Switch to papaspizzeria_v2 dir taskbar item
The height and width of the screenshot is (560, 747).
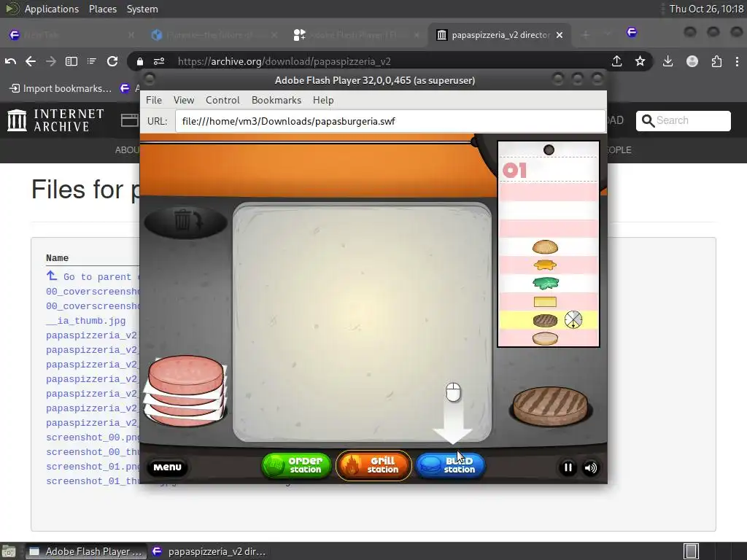click(209, 551)
